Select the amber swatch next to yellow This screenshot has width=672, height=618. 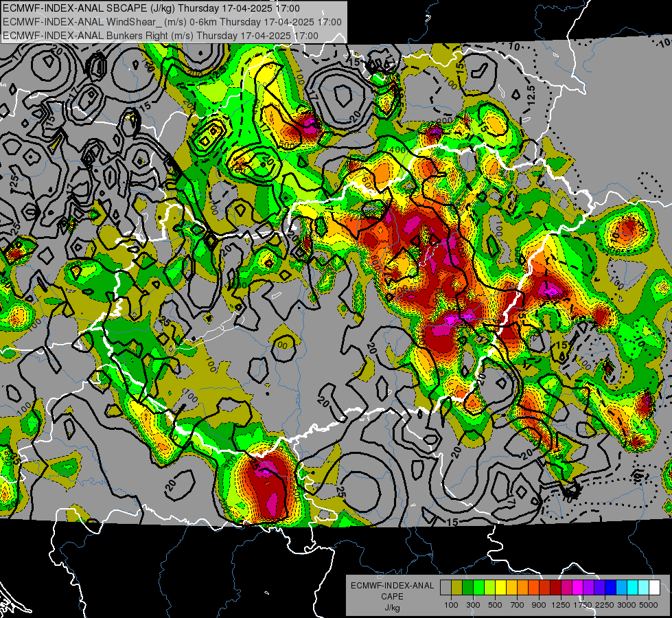(x=511, y=588)
